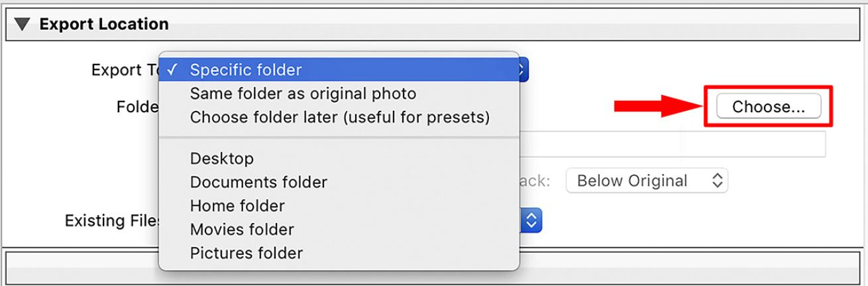
Task: Open the Existing Files dropdown arrows
Action: [x=533, y=221]
